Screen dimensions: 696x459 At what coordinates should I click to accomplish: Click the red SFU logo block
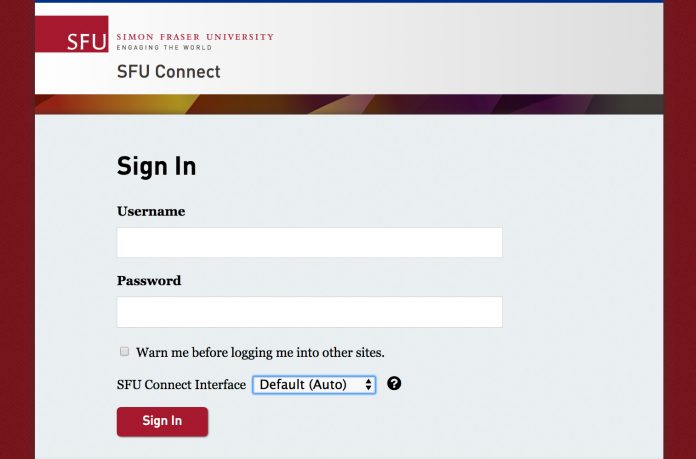(71, 36)
